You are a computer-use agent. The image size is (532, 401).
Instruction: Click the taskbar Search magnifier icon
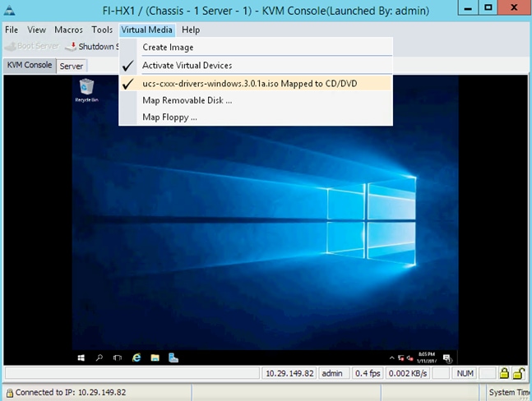click(99, 358)
